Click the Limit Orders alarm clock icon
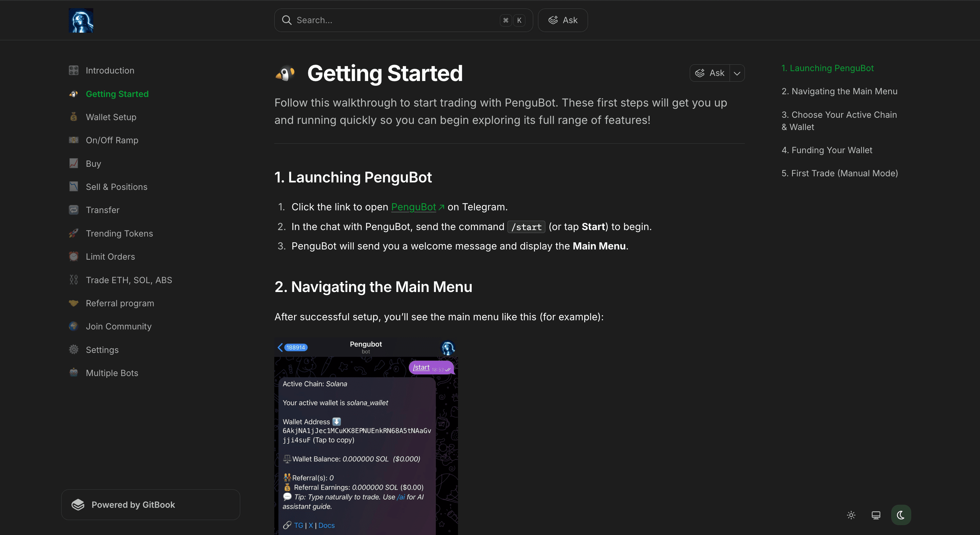The height and width of the screenshot is (535, 980). (73, 257)
